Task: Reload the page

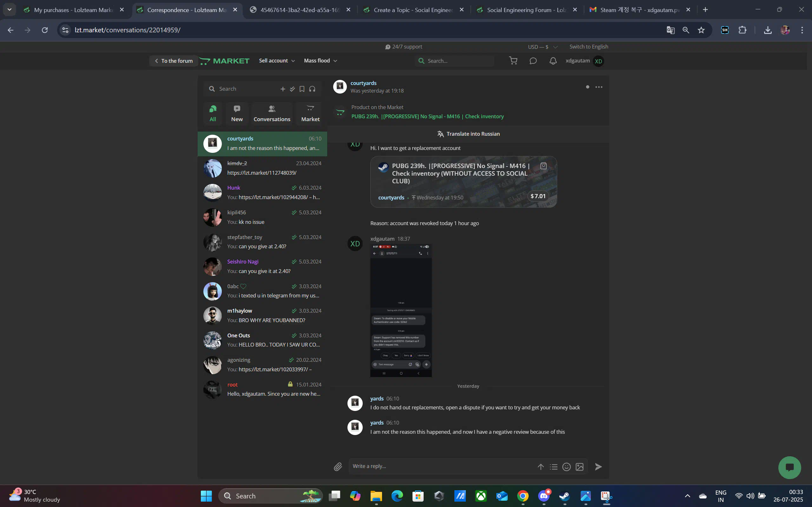Action: click(x=45, y=30)
